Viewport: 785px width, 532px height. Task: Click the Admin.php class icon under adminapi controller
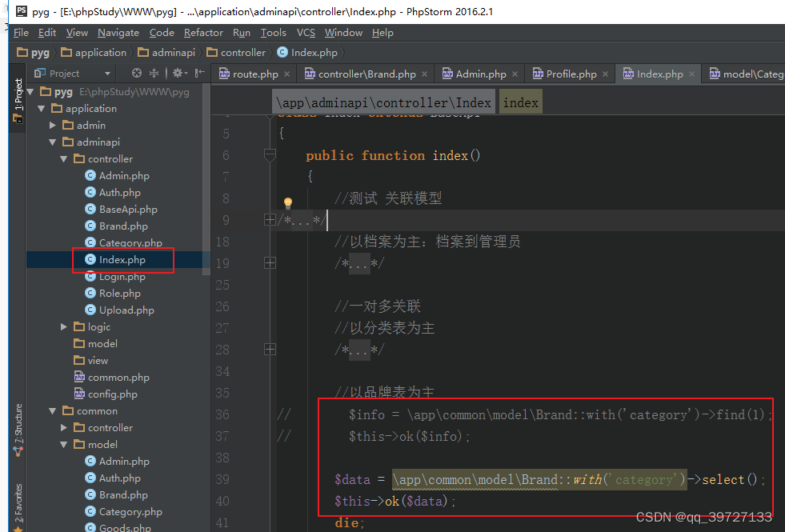(x=90, y=175)
